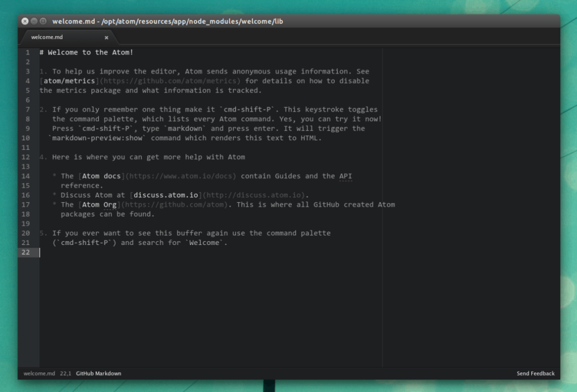Open the Atom Org link
577x392 pixels.
pos(99,204)
